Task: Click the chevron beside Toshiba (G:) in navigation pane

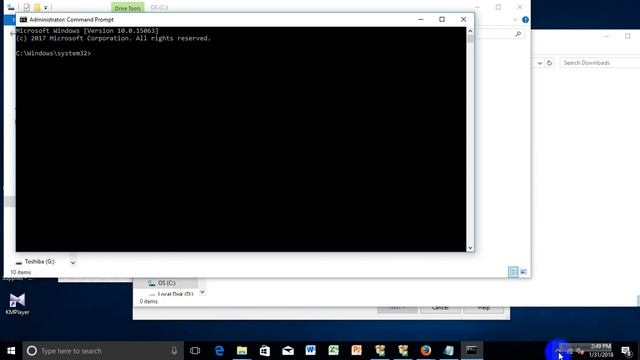Action: click(73, 262)
